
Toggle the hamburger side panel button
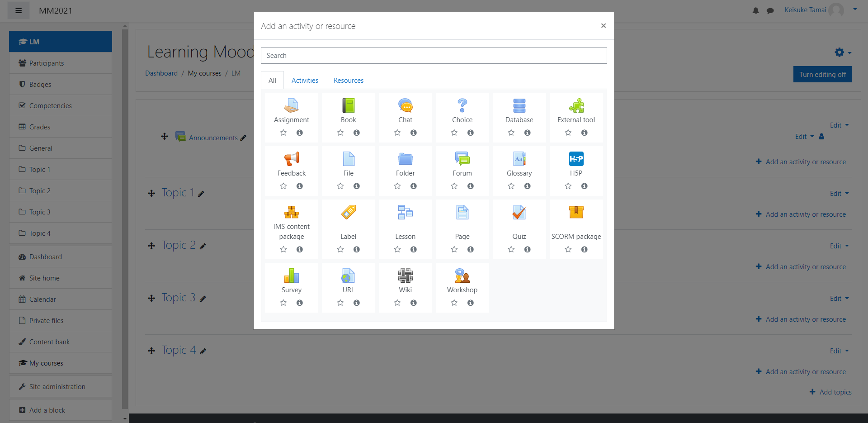[x=19, y=10]
